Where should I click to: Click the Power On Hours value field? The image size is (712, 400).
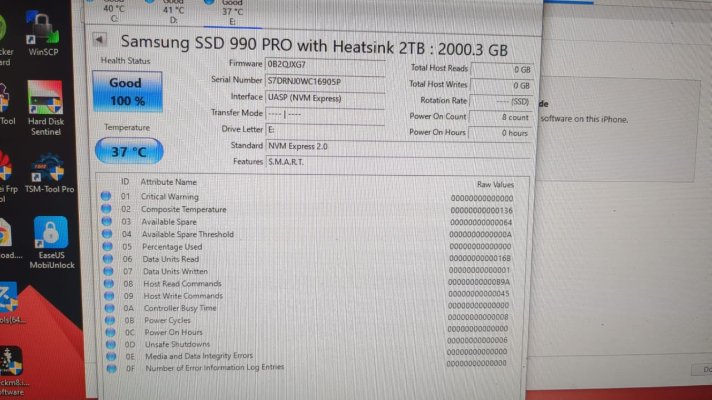(x=499, y=133)
